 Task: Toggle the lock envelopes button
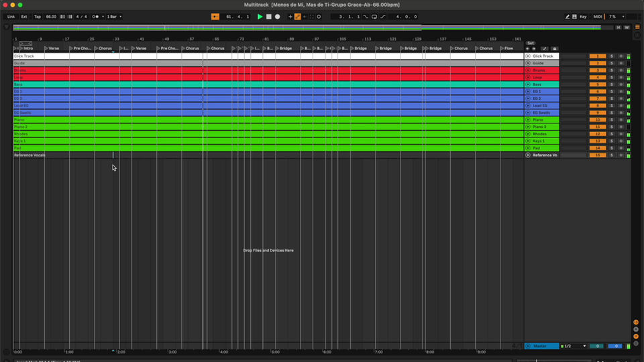[x=555, y=48]
